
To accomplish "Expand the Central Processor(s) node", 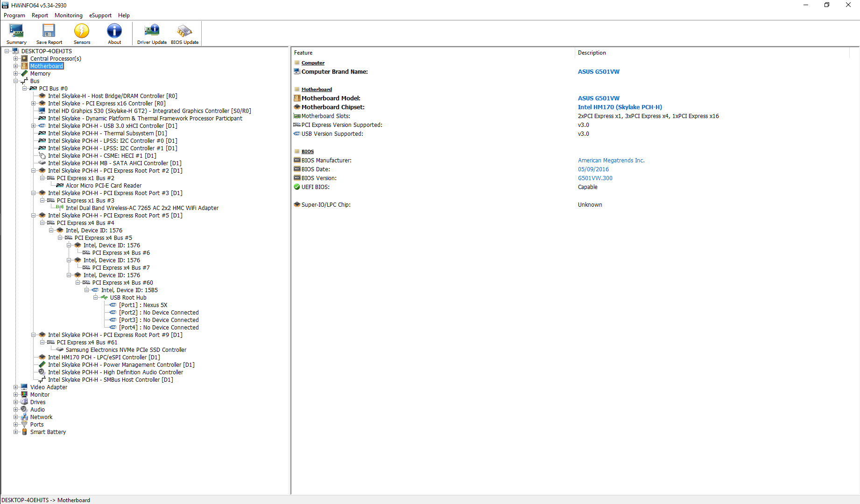I will point(15,58).
